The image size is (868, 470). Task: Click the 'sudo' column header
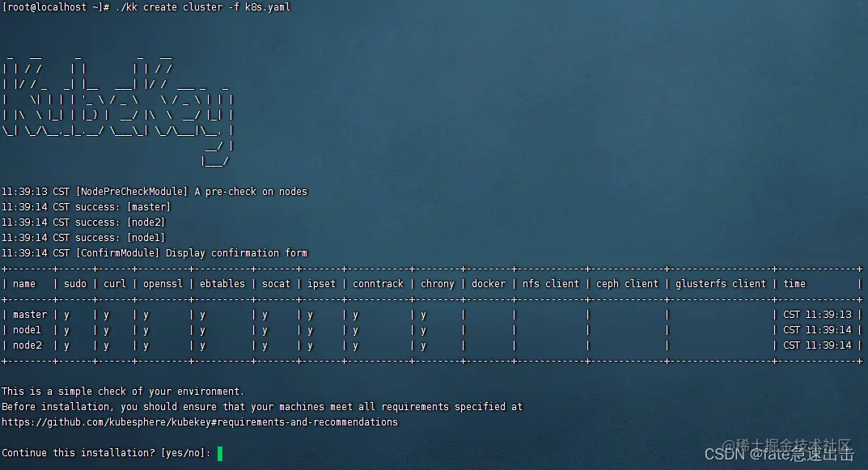coord(75,283)
